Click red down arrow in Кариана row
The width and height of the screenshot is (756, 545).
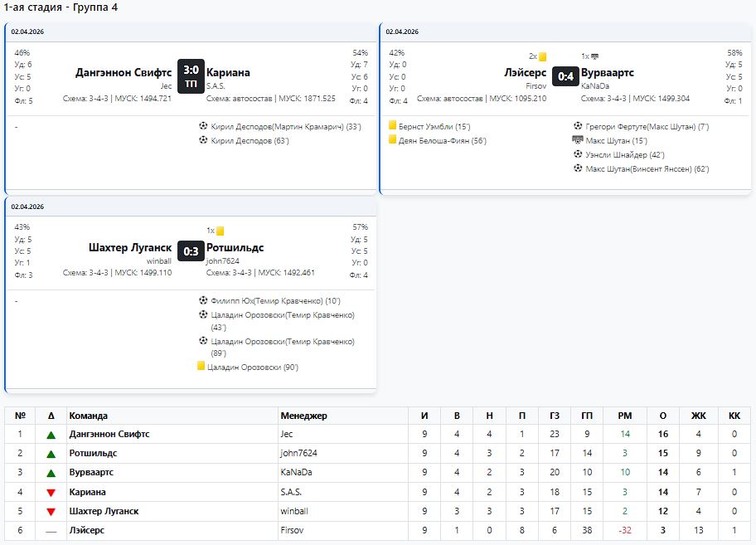(51, 493)
